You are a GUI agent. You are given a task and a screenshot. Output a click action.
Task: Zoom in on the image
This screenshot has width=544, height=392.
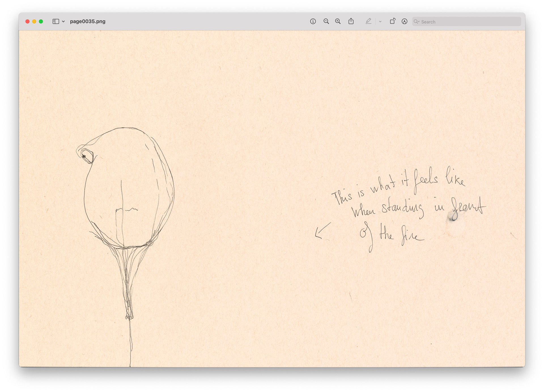tap(337, 21)
